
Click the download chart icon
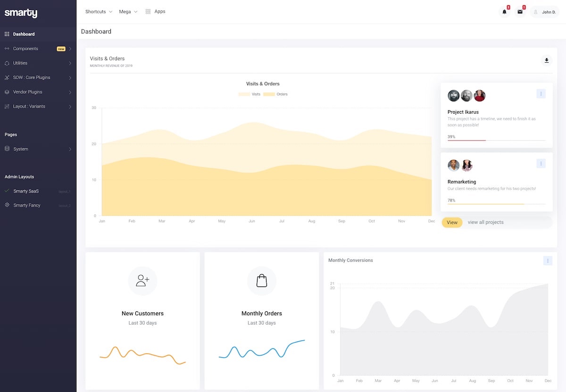(546, 60)
